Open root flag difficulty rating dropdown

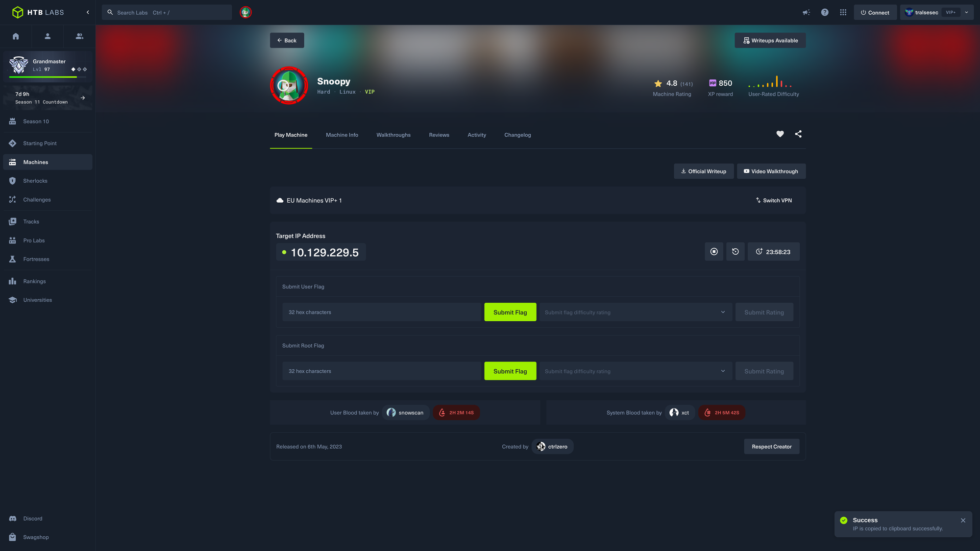tap(636, 371)
